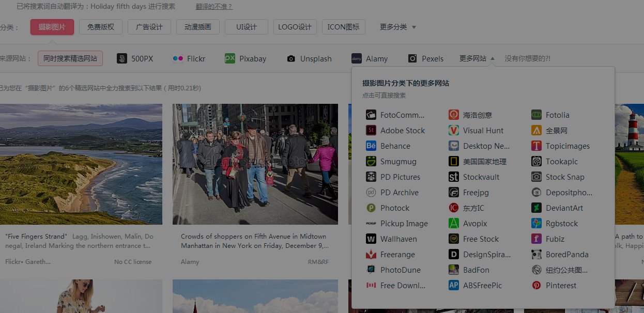Click the BoredPanda panda icon
This screenshot has height=313, width=644.
click(536, 254)
